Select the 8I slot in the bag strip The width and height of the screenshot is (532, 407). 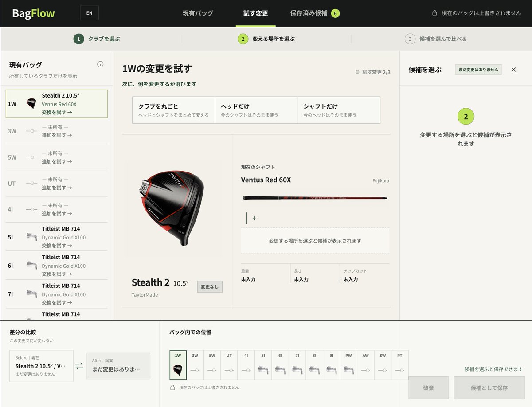point(314,365)
